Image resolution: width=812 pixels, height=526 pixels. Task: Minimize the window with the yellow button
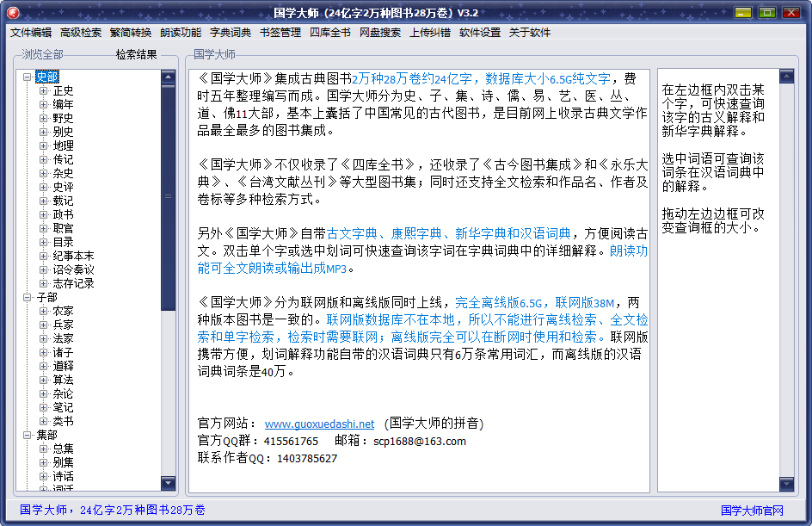[743, 12]
